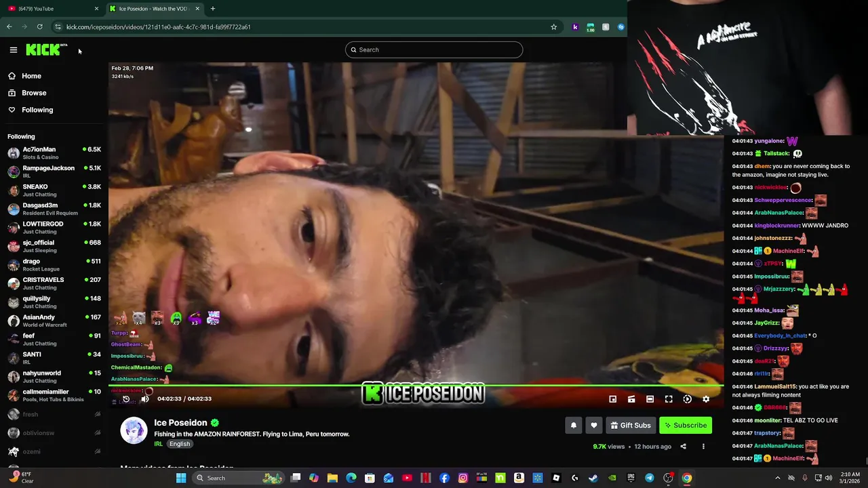This screenshot has width=868, height=488.
Task: Open LOWTIERGOD channel in sidebar
Action: pos(54,228)
